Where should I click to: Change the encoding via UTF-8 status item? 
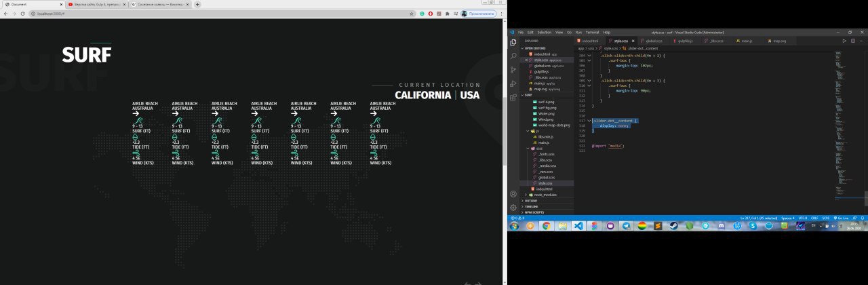pyautogui.click(x=802, y=218)
